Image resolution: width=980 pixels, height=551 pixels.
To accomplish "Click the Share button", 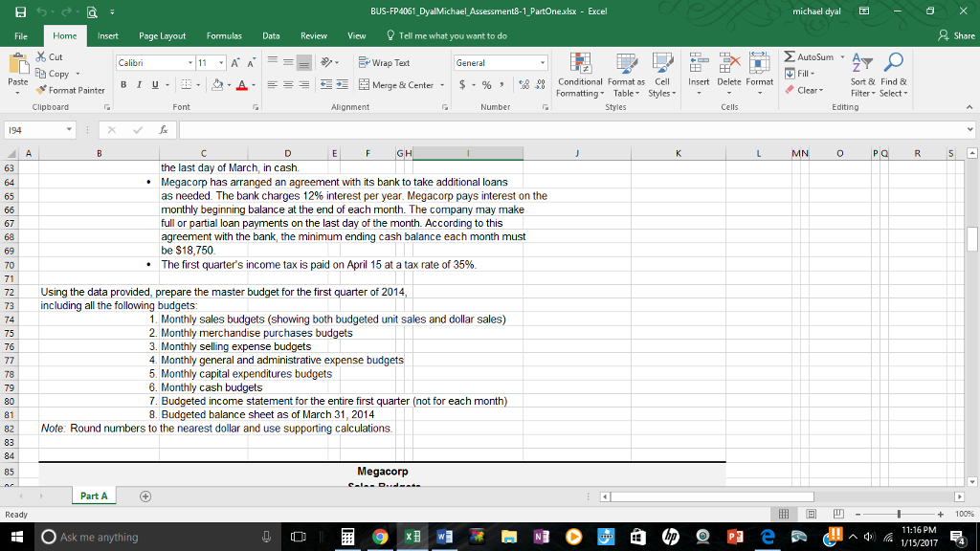I will [x=957, y=35].
